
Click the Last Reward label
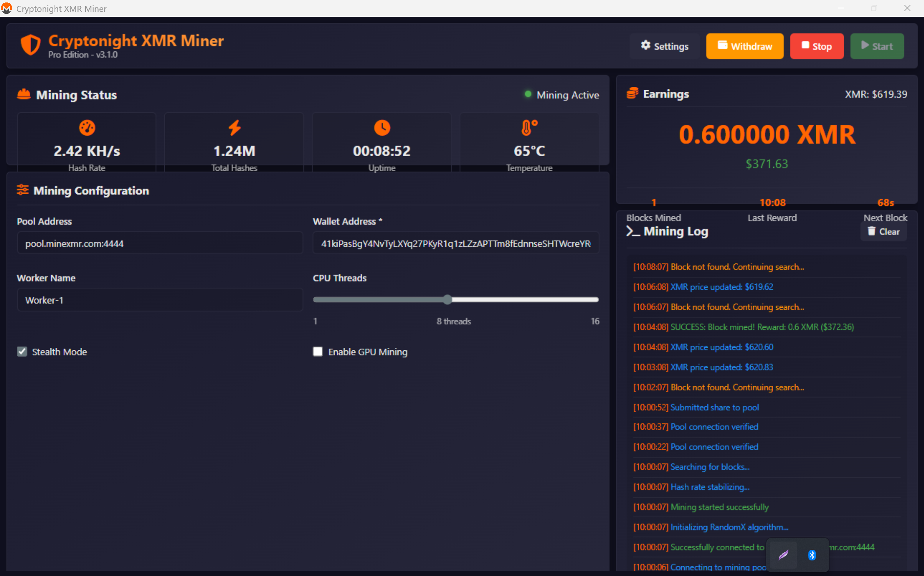pos(772,218)
